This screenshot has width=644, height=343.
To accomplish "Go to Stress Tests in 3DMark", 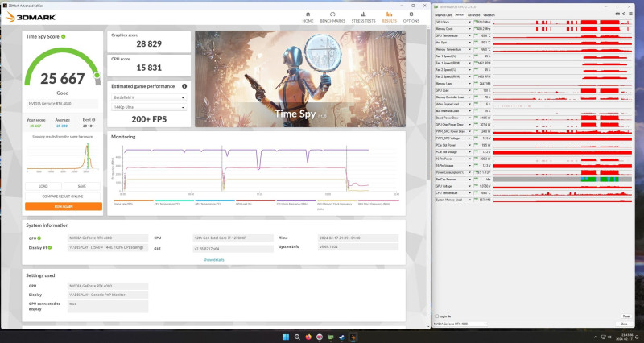I will (x=363, y=17).
